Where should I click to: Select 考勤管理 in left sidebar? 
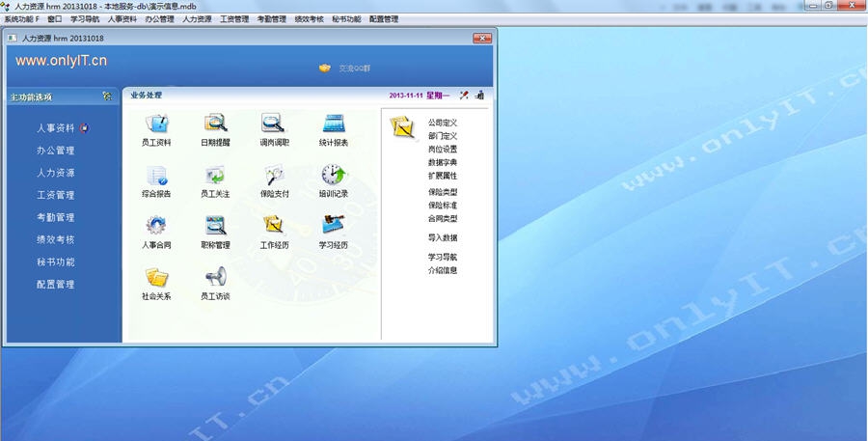(x=56, y=217)
